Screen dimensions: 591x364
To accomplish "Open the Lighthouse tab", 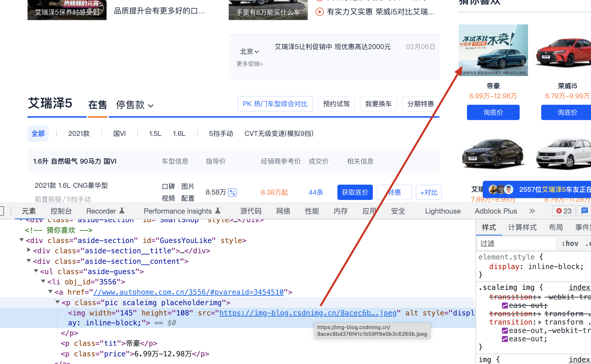I will pos(443,211).
